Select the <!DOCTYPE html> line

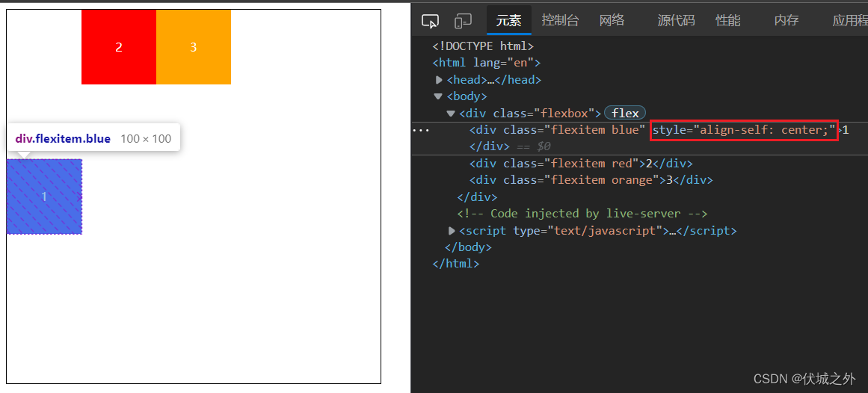click(x=483, y=46)
